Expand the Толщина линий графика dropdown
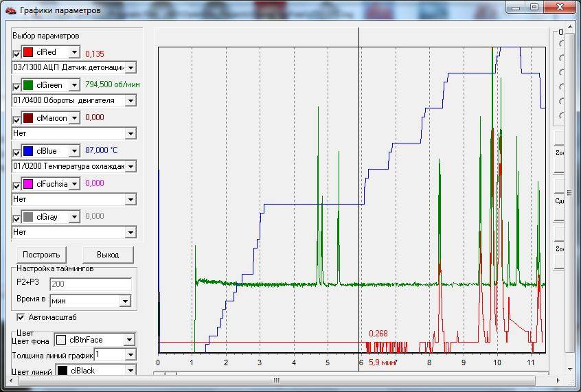Image resolution: width=581 pixels, height=392 pixels. click(129, 355)
